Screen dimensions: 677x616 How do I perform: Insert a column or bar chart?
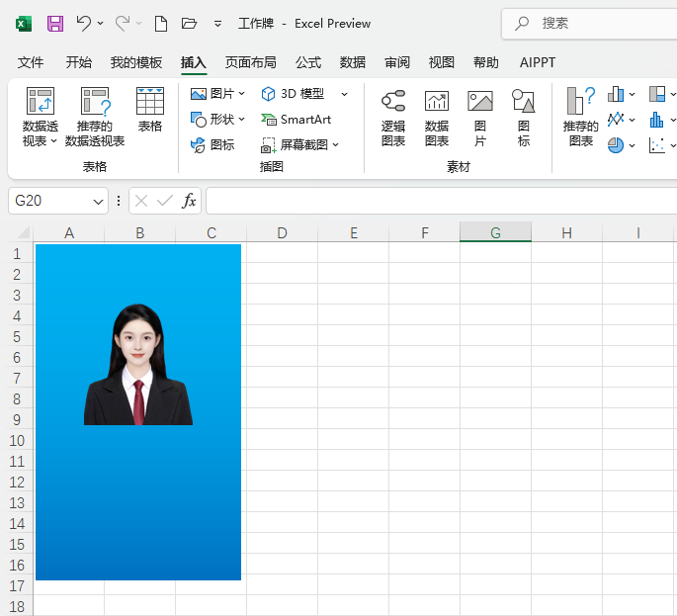tap(616, 94)
